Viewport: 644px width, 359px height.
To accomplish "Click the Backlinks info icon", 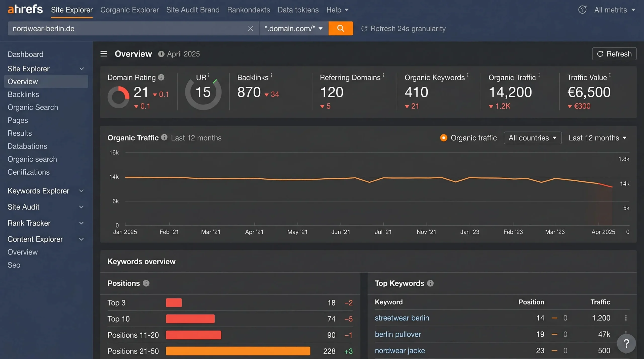I will (271, 75).
